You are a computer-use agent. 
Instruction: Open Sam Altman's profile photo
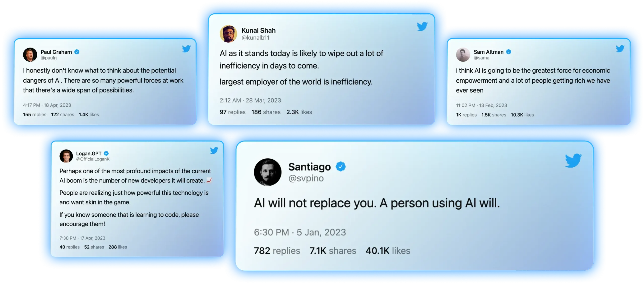pos(463,54)
